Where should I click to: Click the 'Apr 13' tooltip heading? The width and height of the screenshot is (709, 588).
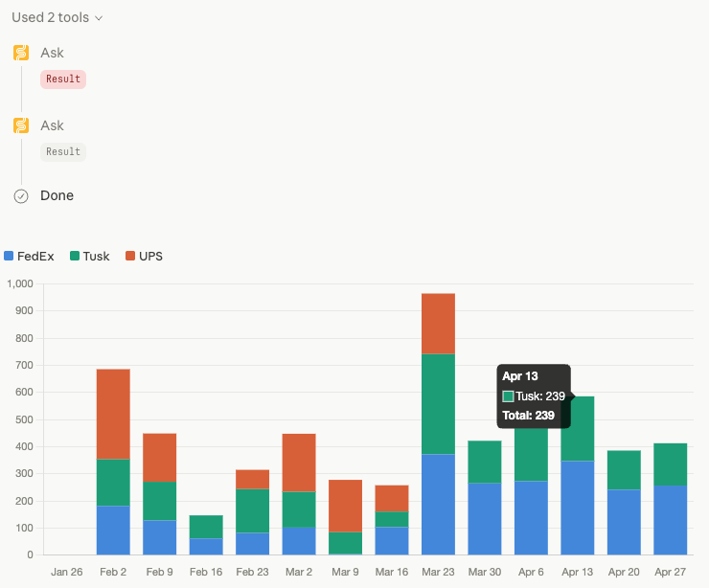click(520, 376)
